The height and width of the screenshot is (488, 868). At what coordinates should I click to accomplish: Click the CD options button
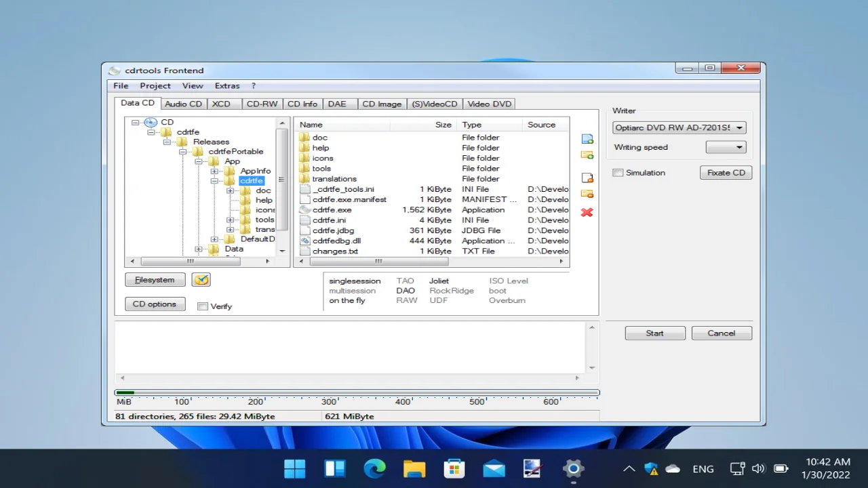click(x=155, y=304)
